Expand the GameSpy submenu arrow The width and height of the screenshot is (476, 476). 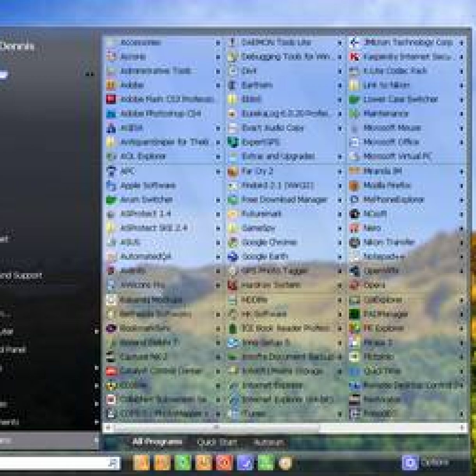(339, 228)
